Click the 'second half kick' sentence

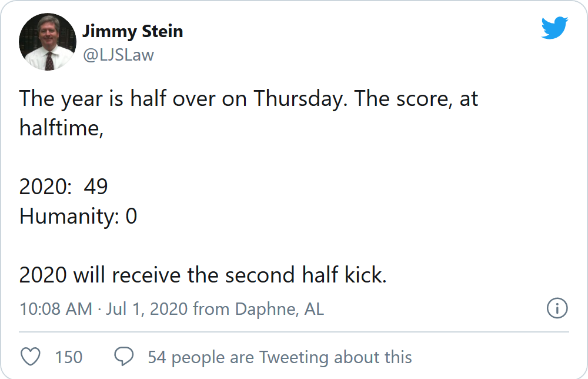click(203, 275)
